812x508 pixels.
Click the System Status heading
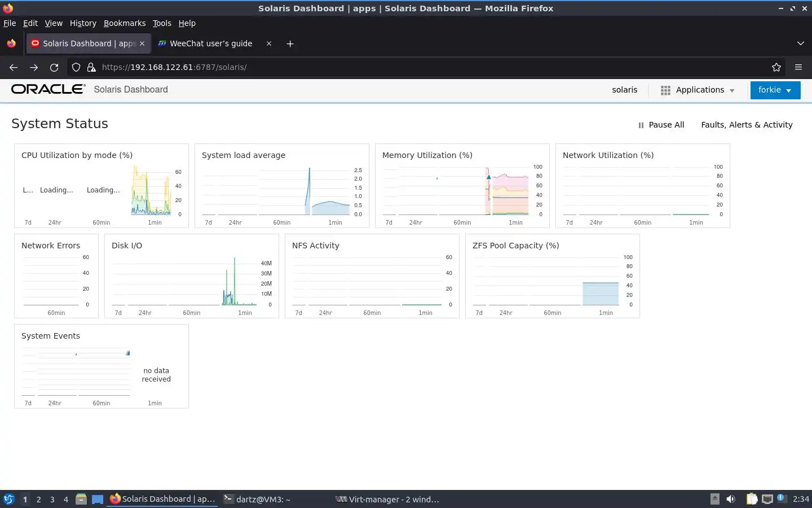click(60, 124)
